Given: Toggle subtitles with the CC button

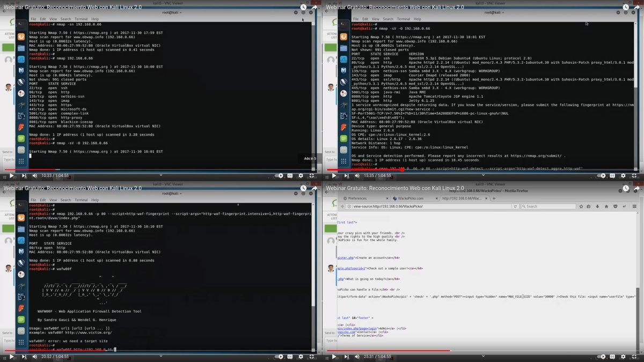Looking at the screenshot, I should pos(612,357).
